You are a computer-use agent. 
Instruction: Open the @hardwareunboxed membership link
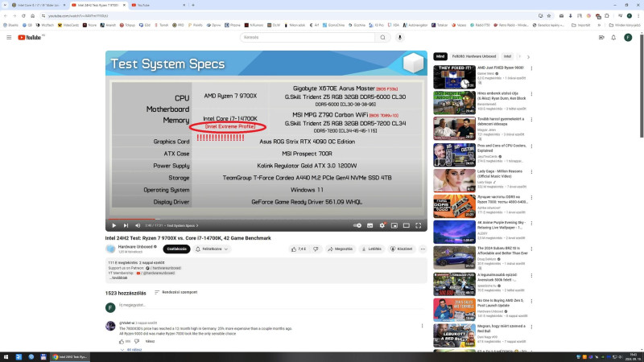tap(158, 273)
